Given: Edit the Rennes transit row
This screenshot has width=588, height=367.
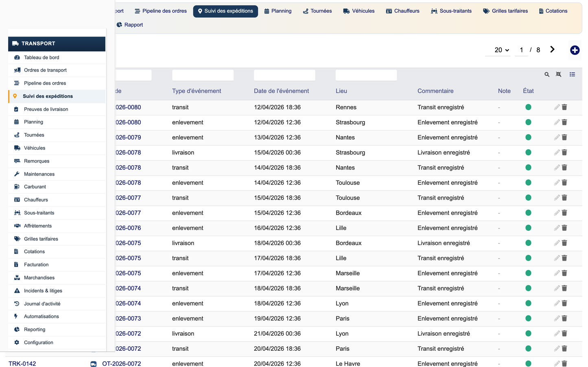Looking at the screenshot, I should 557,107.
